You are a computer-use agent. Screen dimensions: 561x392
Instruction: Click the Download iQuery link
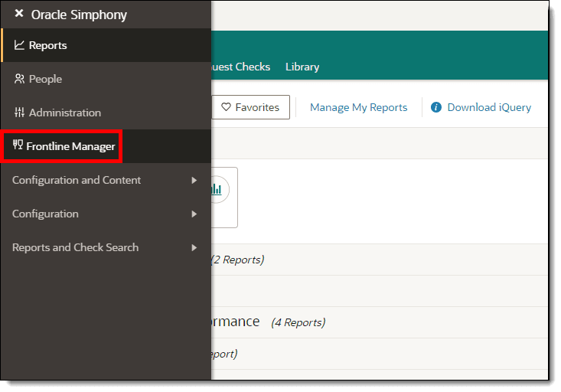(x=489, y=107)
